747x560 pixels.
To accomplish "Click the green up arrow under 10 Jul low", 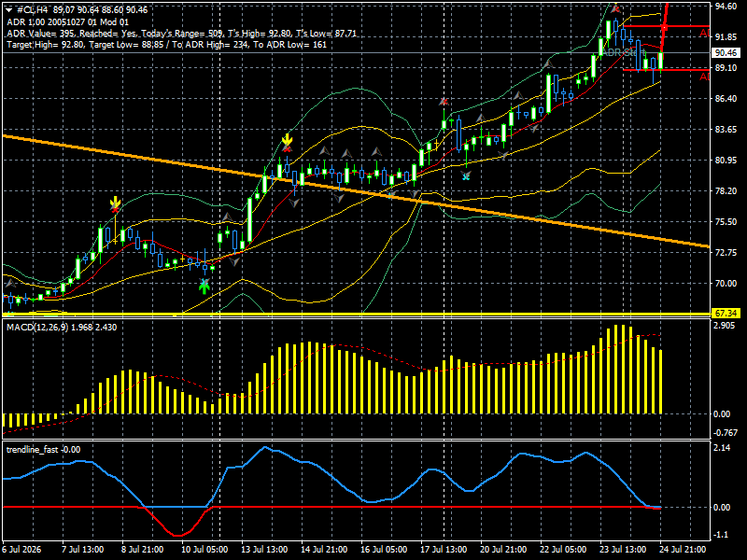I will [x=204, y=287].
